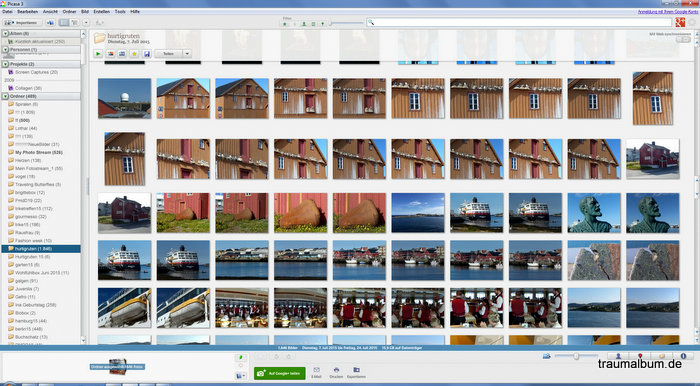Open the dropdown arrow beside Teilen

[187, 54]
